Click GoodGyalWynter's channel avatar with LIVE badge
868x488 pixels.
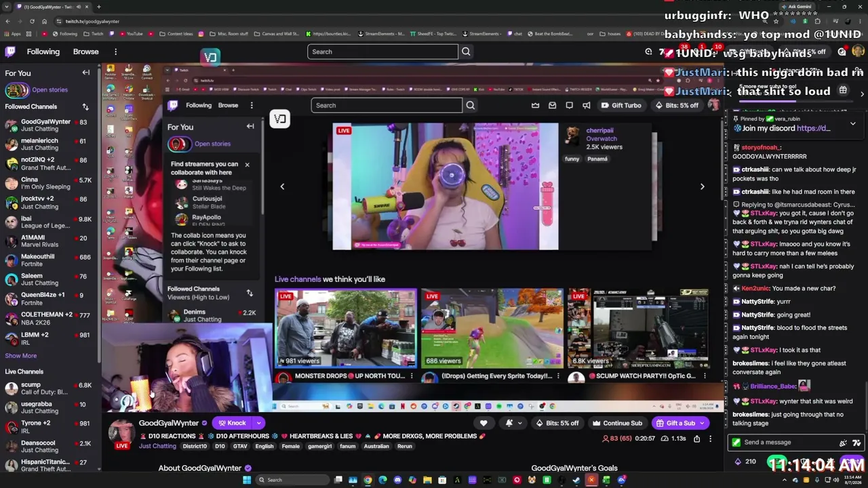[x=121, y=434]
